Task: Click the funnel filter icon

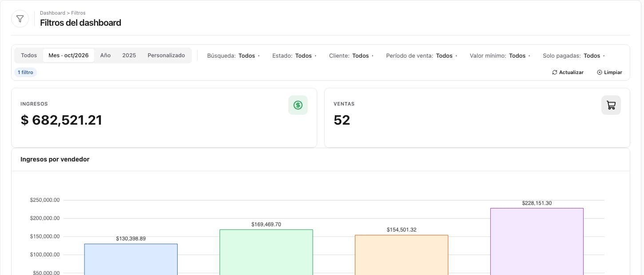Action: pos(20,19)
